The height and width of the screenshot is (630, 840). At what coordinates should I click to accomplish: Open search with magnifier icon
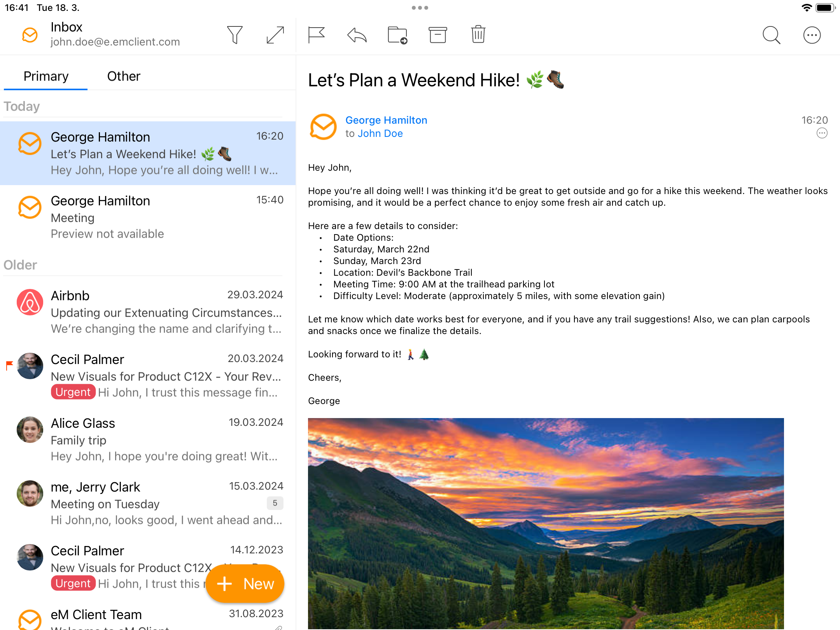point(771,35)
